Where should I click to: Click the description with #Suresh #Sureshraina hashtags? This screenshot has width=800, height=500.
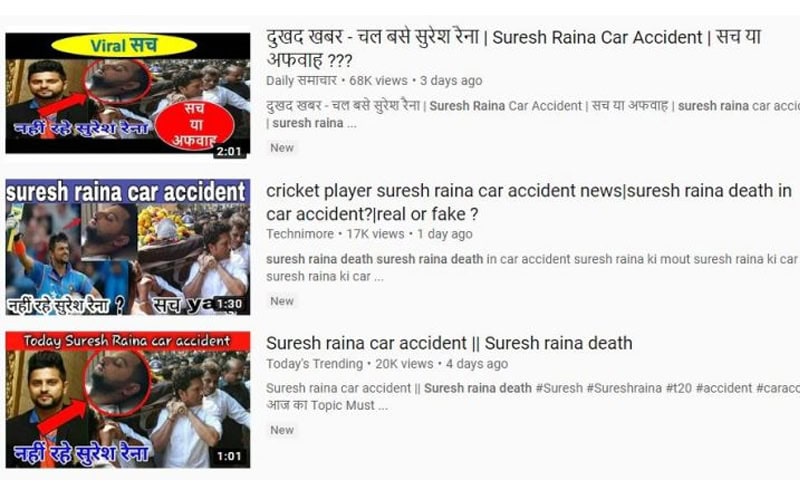coord(533,396)
